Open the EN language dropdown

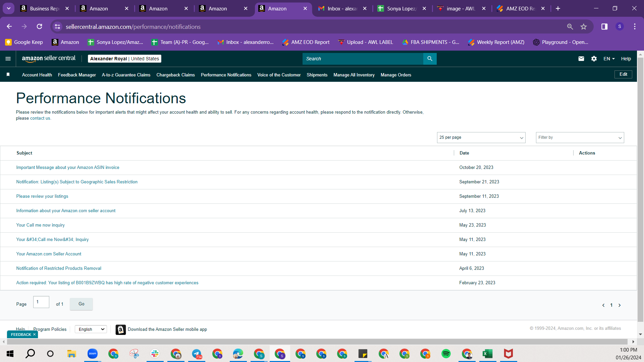point(609,59)
